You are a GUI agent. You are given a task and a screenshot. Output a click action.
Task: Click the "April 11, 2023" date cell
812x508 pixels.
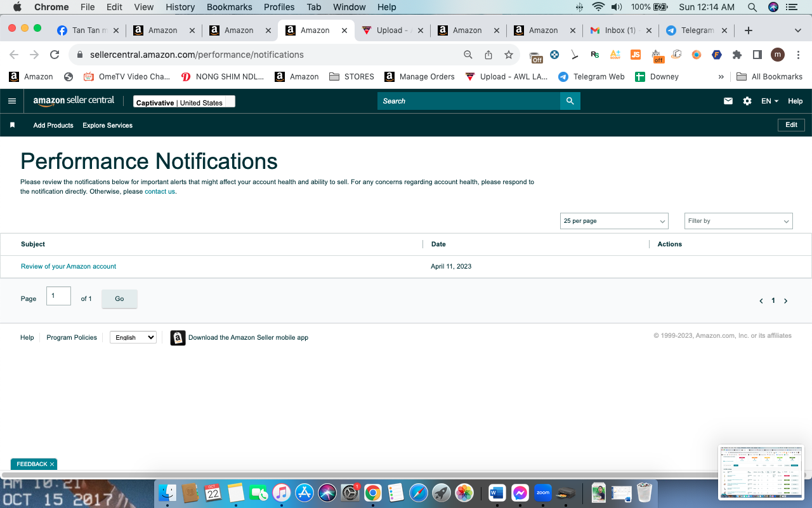point(451,267)
